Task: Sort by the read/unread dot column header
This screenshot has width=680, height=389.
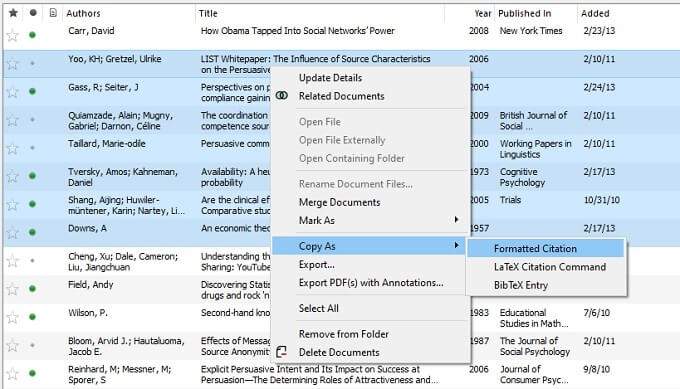Action: 33,13
